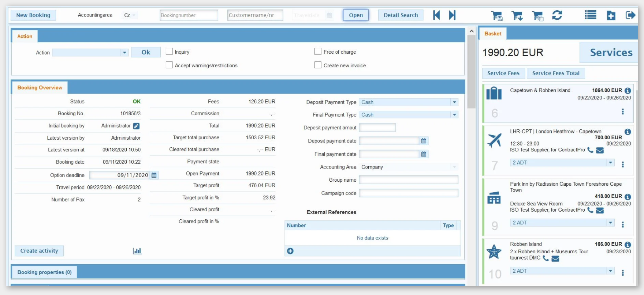Check Create new invoice

pos(318,65)
